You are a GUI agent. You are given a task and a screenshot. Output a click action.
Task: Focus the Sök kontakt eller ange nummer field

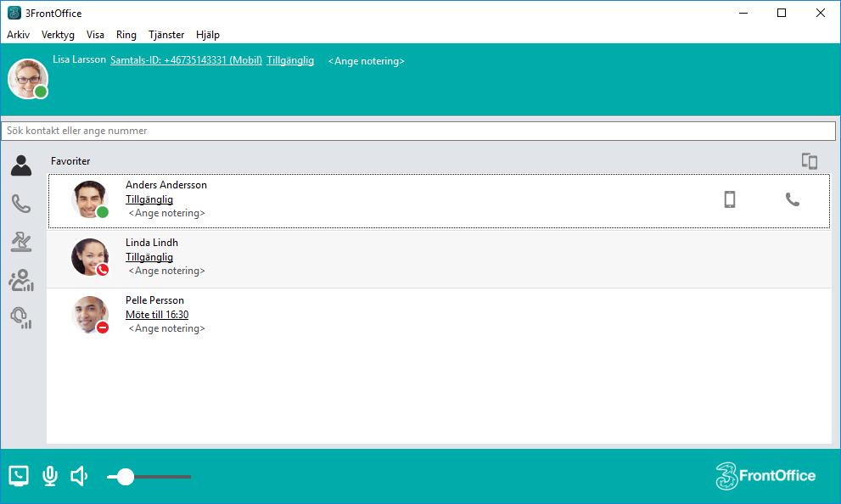[418, 131]
